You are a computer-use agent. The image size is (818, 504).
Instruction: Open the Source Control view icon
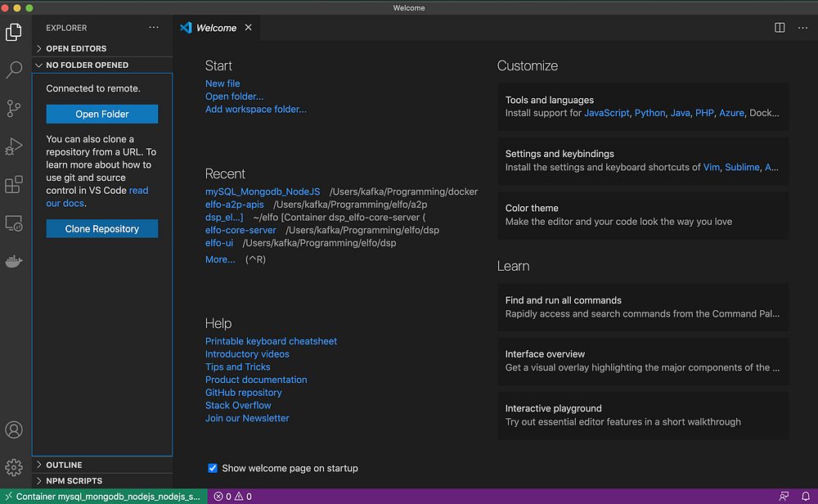[x=14, y=109]
